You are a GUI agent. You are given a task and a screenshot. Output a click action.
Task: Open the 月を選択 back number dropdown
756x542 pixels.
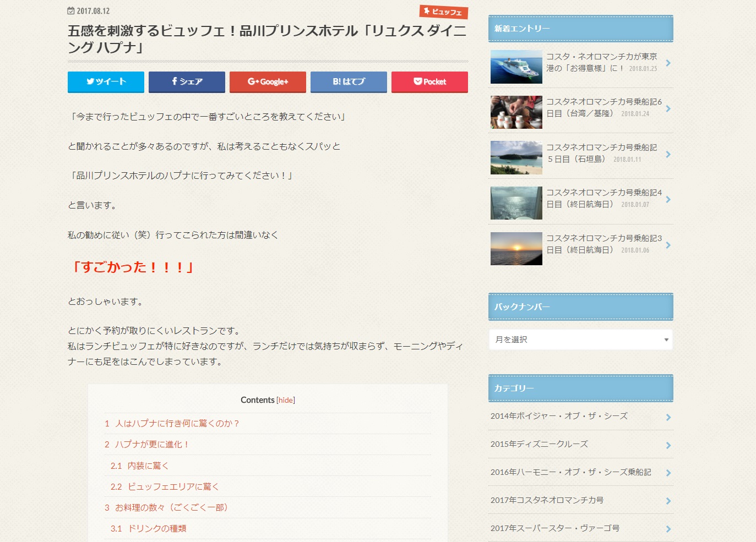[580, 340]
